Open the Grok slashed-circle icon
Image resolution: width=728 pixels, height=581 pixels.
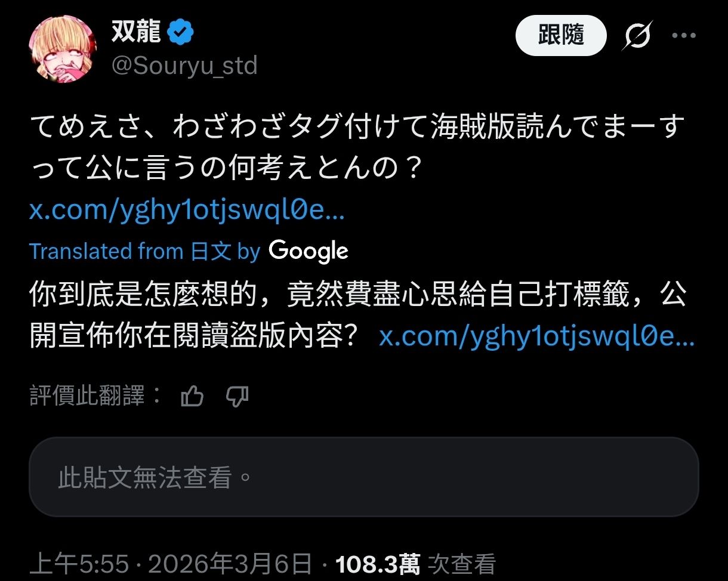[x=637, y=36]
